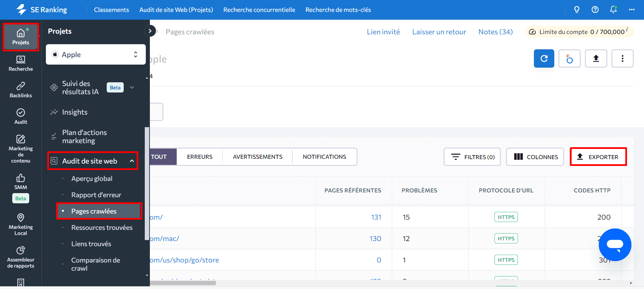The image size is (644, 289).
Task: Click the sidebar panel vertical scrollbar
Action: (x=147, y=184)
